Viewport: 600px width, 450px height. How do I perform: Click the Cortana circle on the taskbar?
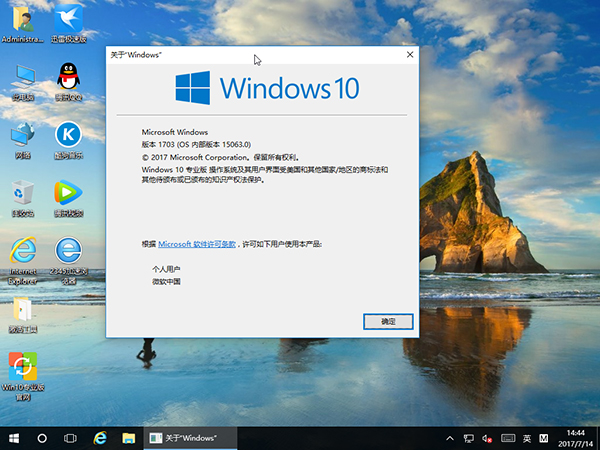coord(42,438)
